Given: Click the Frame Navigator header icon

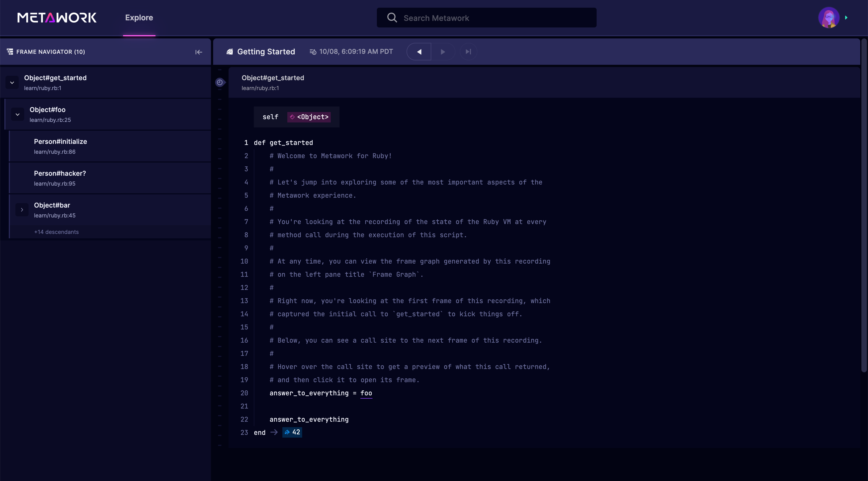Looking at the screenshot, I should click(10, 52).
